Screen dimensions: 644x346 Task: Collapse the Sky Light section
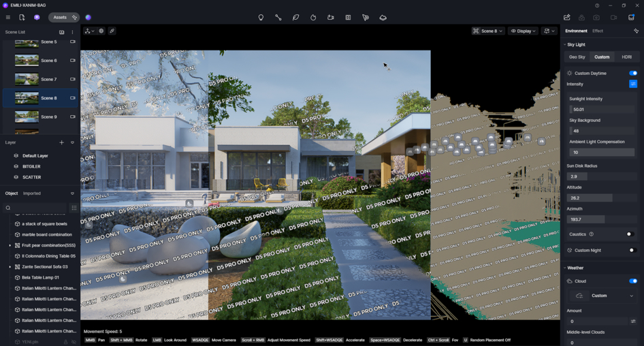tap(565, 44)
